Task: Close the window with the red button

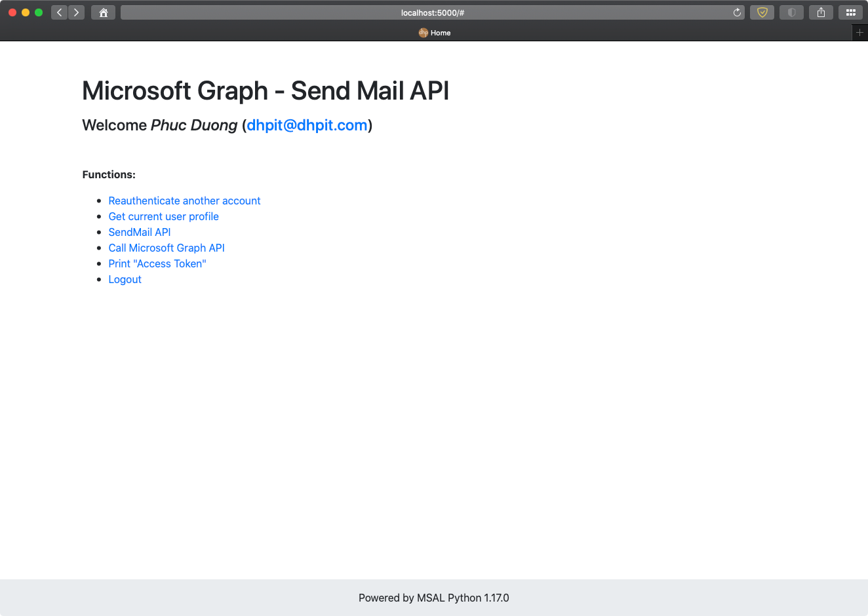Action: click(12, 12)
